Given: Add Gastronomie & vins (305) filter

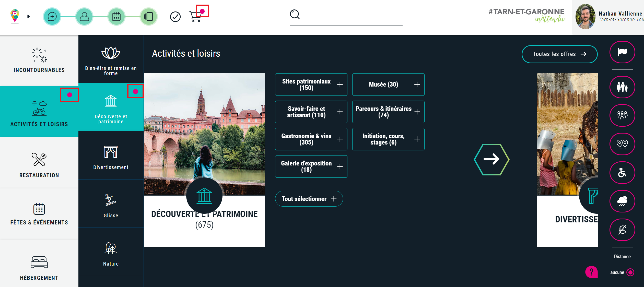Looking at the screenshot, I should 311,139.
